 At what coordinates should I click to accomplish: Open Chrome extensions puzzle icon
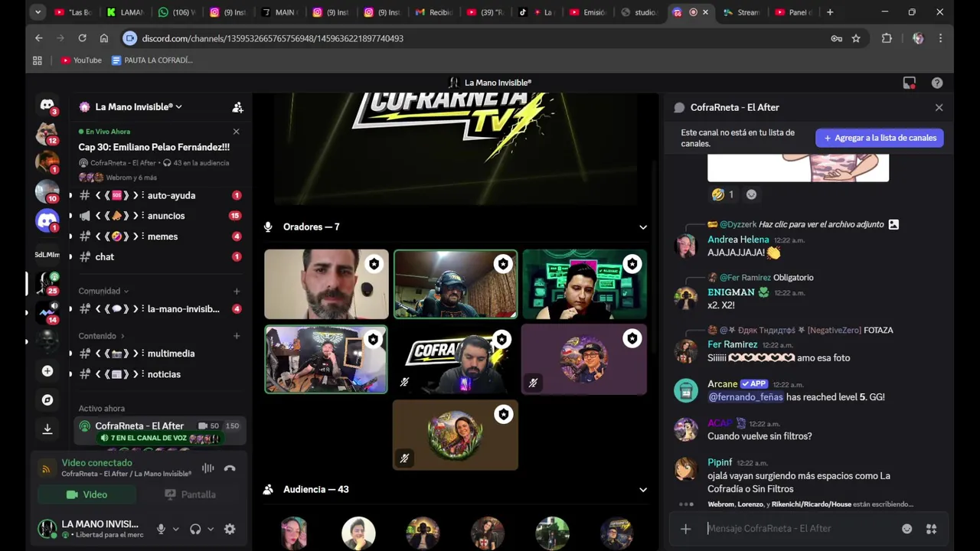[887, 38]
